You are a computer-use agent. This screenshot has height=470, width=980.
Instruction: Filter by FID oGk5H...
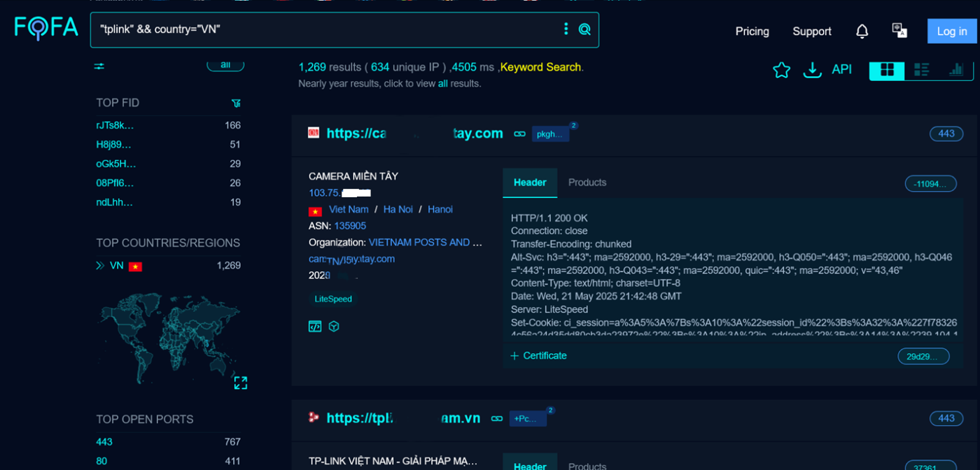click(x=116, y=164)
